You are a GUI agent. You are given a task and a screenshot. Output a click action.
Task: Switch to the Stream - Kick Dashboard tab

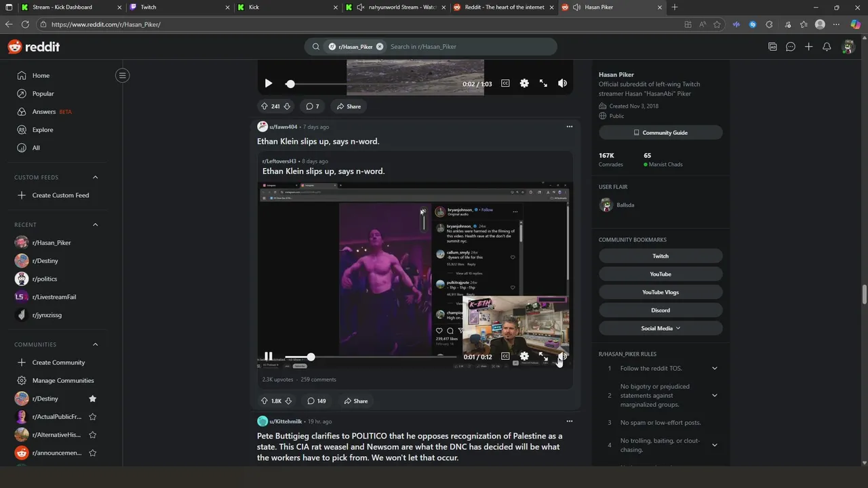coord(70,7)
